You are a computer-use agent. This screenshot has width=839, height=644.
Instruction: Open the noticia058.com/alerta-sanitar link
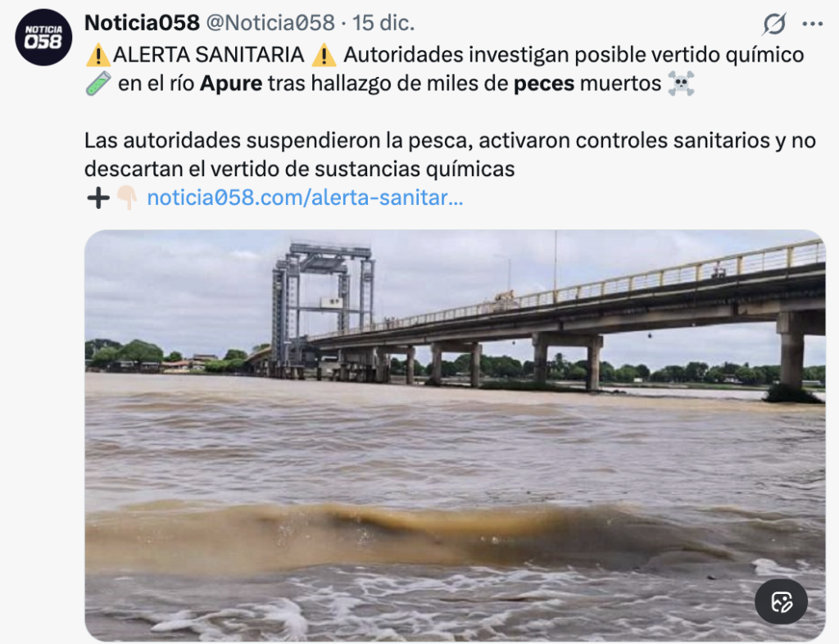click(305, 198)
